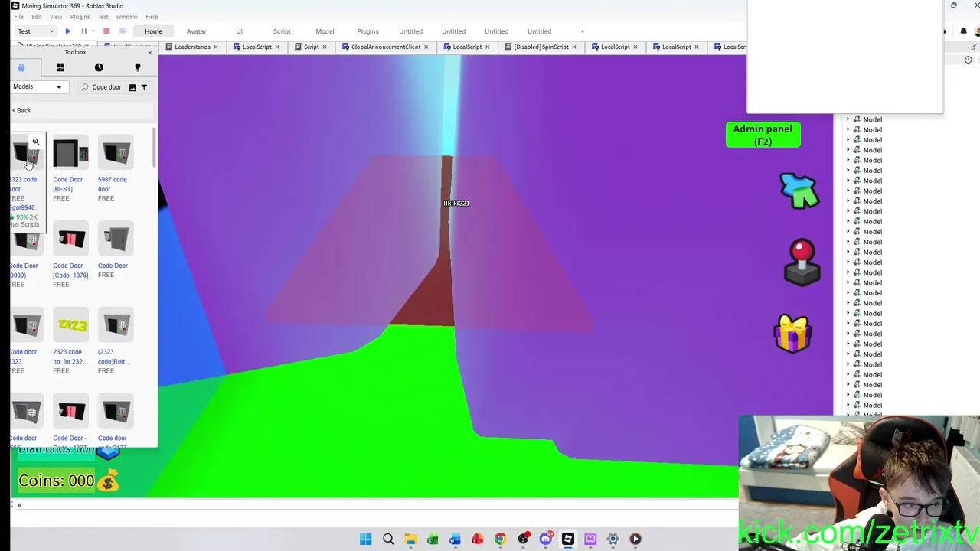Insert the (2323 code)Retr... model
Image resolution: width=980 pixels, height=551 pixels.
point(116,326)
